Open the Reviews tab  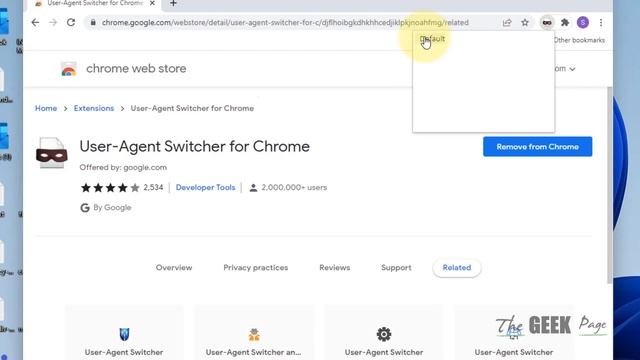point(335,268)
